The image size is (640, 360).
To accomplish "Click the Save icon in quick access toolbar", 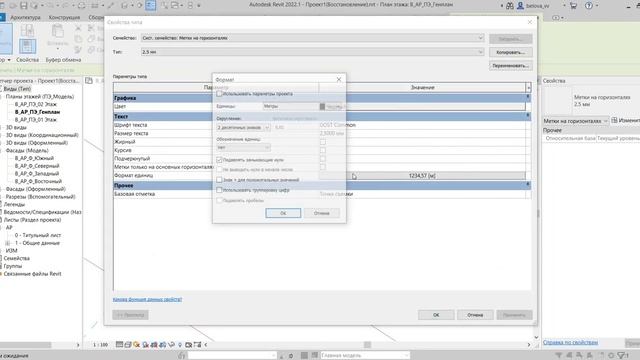I will (x=24, y=6).
